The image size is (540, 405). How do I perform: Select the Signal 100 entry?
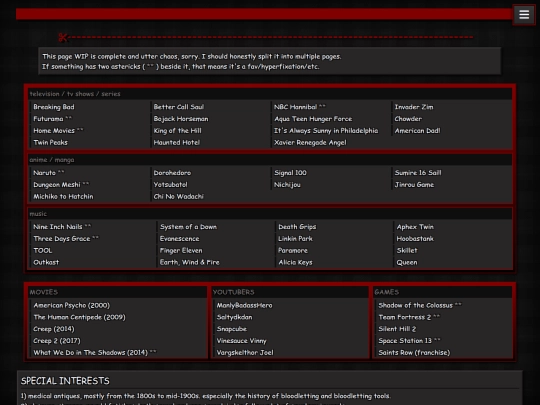(290, 173)
